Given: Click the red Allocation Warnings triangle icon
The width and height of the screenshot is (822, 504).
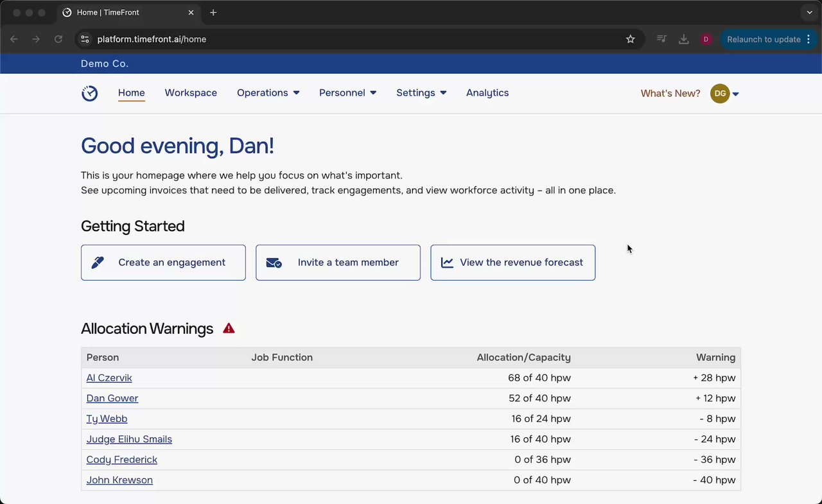Looking at the screenshot, I should (x=229, y=329).
